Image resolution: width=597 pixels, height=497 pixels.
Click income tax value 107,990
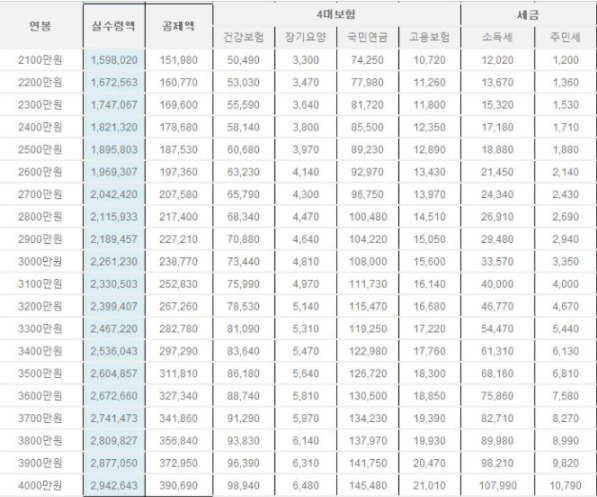(x=498, y=486)
